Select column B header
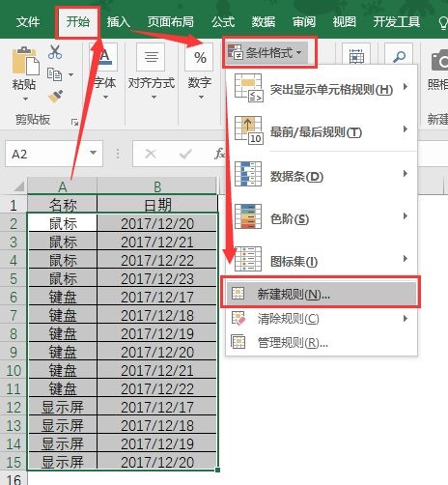Viewport: 448px width, 485px height. [157, 186]
